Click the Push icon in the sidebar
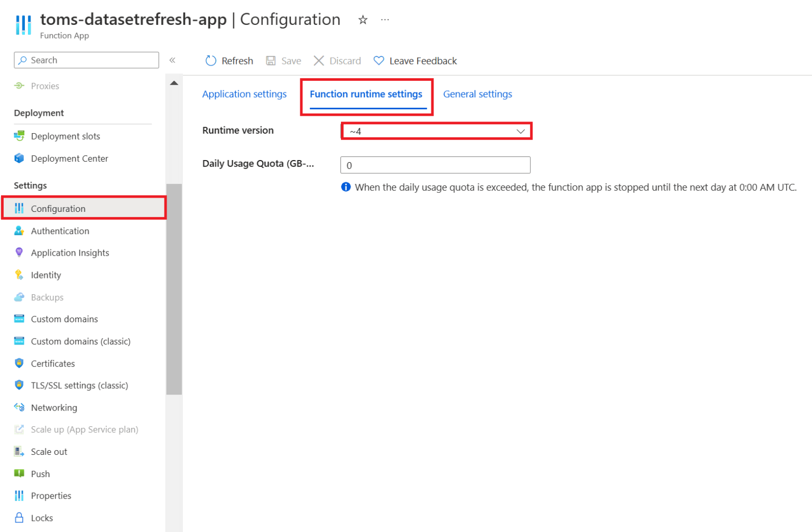 click(19, 473)
